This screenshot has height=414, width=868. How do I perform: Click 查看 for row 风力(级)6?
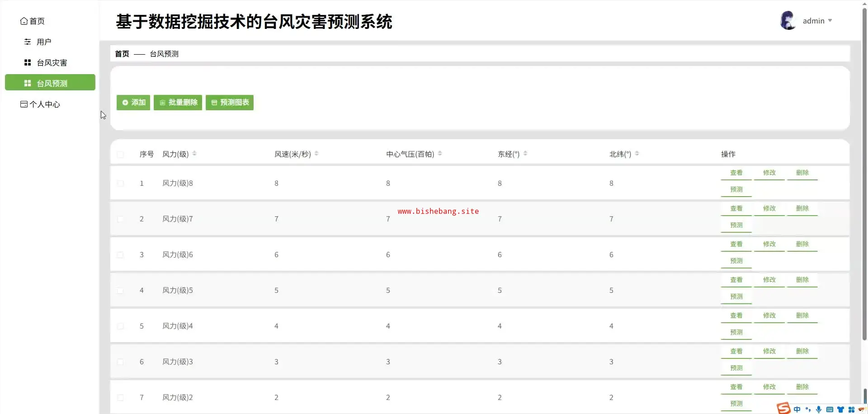(736, 245)
